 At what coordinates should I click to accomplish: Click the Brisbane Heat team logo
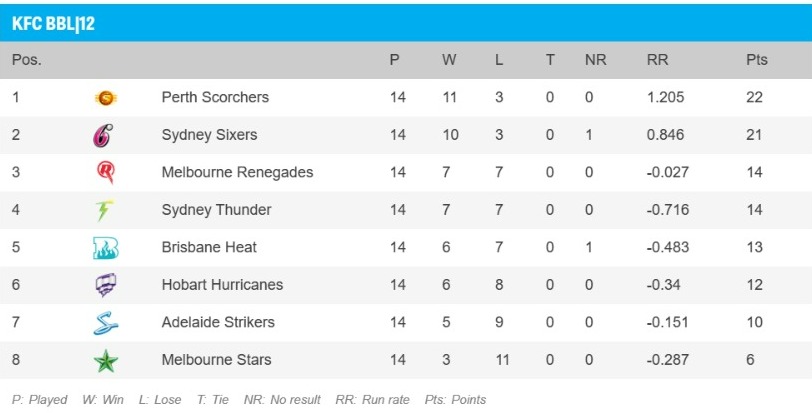[x=105, y=247]
